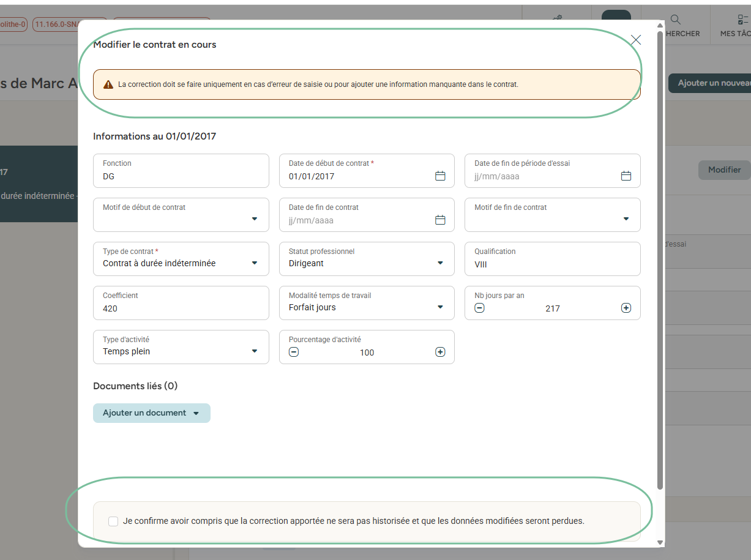Open calendar for Date de fin de période d'essai

(x=626, y=176)
